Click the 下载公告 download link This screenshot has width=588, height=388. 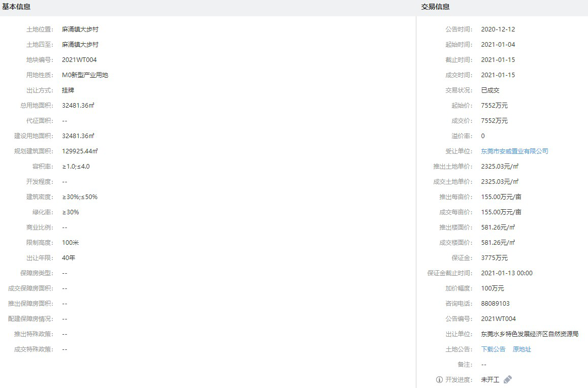pyautogui.click(x=493, y=349)
